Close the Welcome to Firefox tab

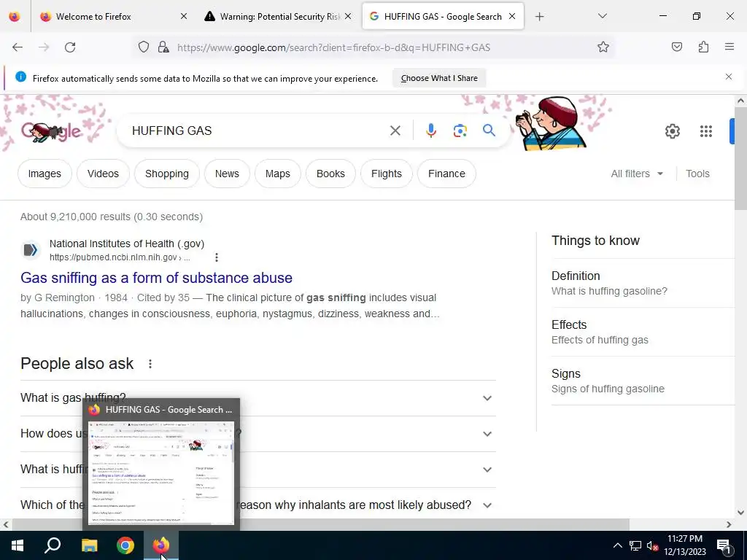click(183, 16)
